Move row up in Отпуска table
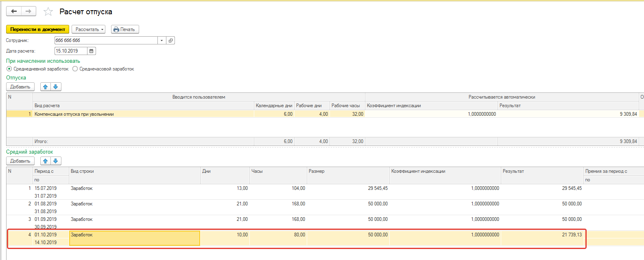 click(45, 87)
